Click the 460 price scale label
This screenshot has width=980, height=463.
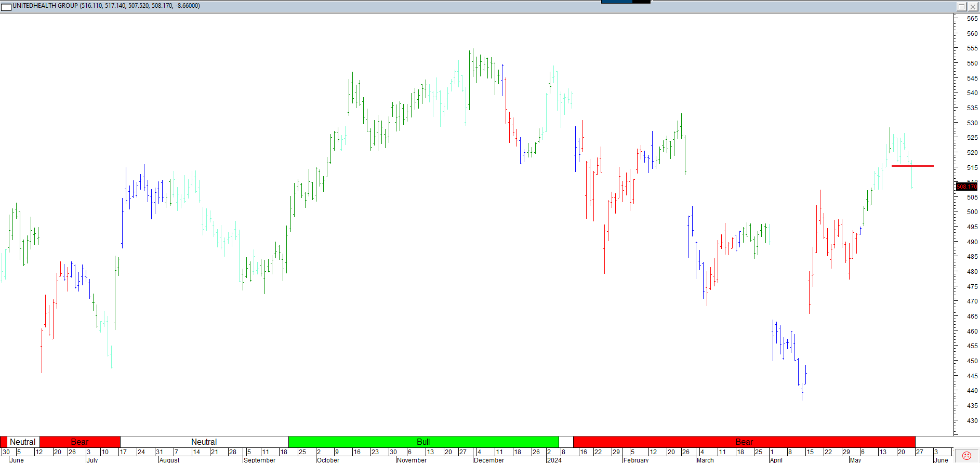(972, 331)
